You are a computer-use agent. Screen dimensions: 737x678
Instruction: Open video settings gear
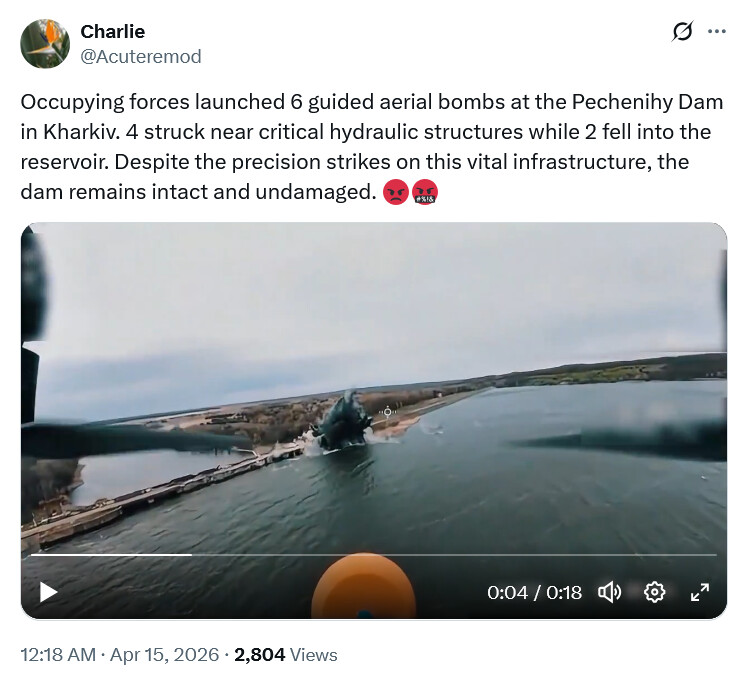(655, 592)
